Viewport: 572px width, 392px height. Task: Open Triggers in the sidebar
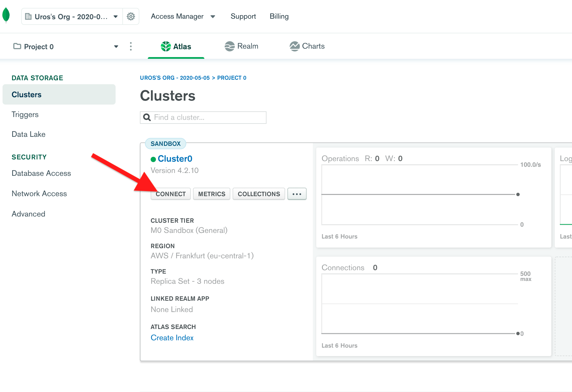click(x=25, y=114)
